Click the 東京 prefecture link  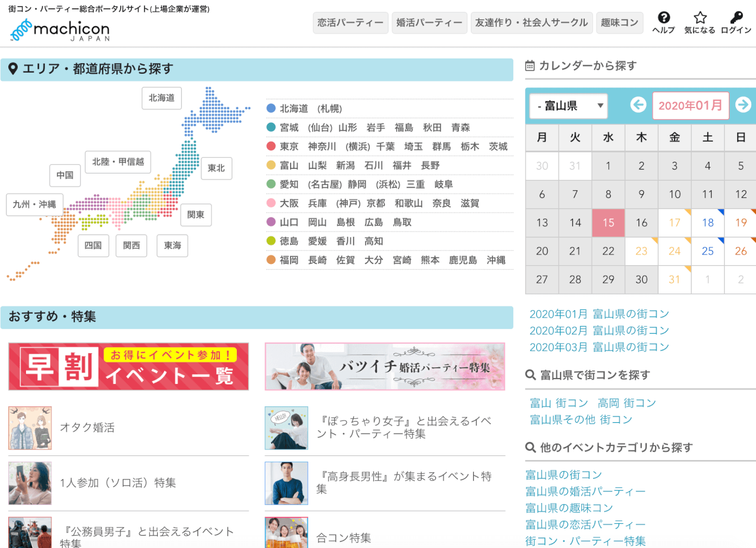[x=289, y=146]
